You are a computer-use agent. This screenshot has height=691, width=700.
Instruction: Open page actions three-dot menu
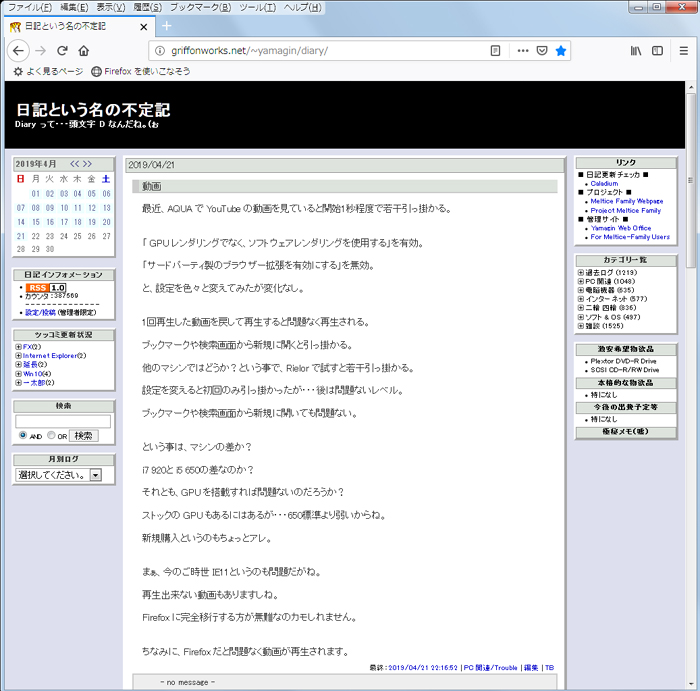point(523,51)
